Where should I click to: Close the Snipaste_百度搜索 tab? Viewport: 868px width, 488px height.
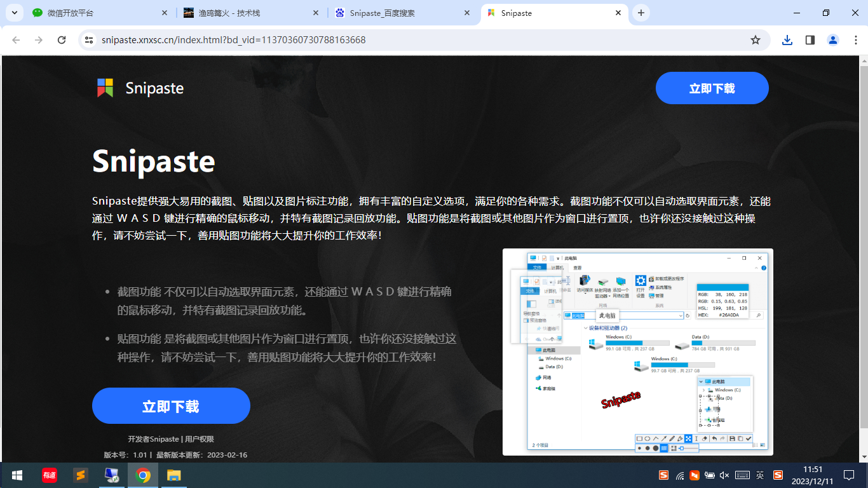pyautogui.click(x=468, y=13)
